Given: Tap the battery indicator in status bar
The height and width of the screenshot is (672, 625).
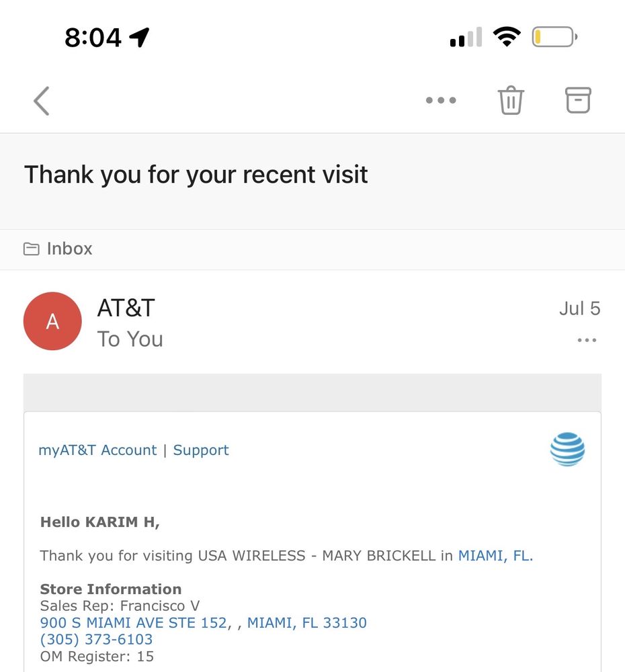Looking at the screenshot, I should (x=554, y=37).
